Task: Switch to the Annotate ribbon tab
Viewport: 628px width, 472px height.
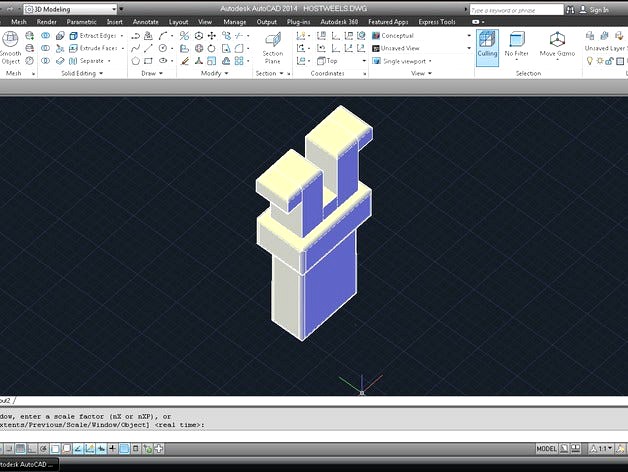Action: click(x=145, y=21)
